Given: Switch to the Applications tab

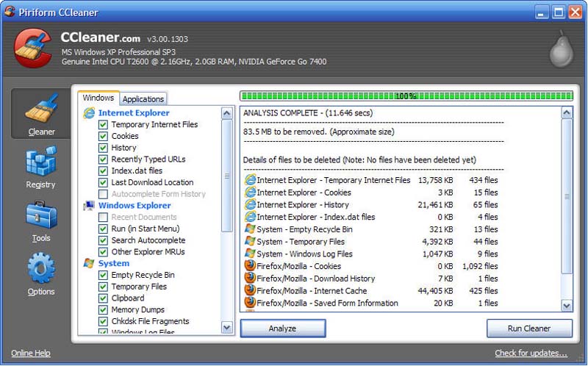Looking at the screenshot, I should coord(143,99).
